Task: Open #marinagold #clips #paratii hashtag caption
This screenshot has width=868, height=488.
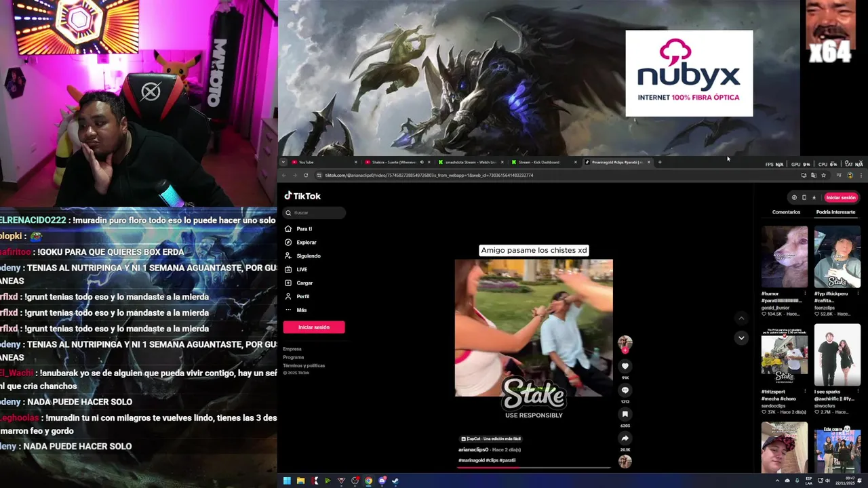Action: (x=487, y=460)
